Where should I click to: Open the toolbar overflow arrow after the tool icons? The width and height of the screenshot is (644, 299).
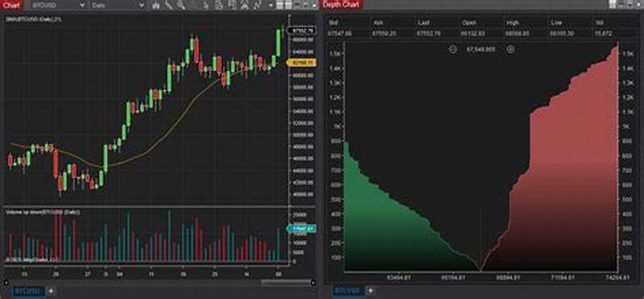(270, 6)
